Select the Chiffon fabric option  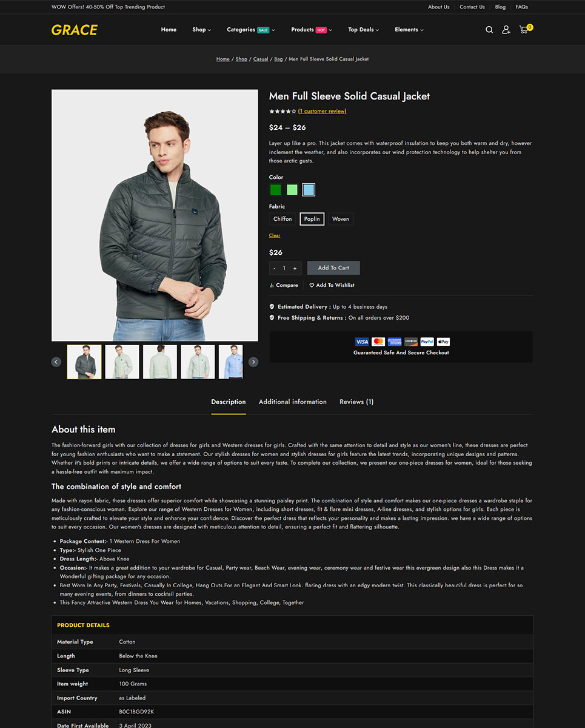coord(282,219)
